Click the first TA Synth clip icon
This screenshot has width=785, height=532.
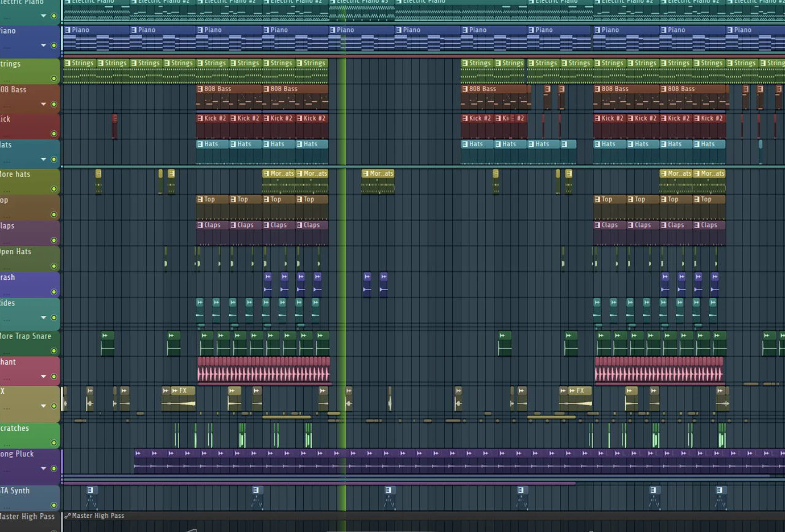[x=90, y=490]
